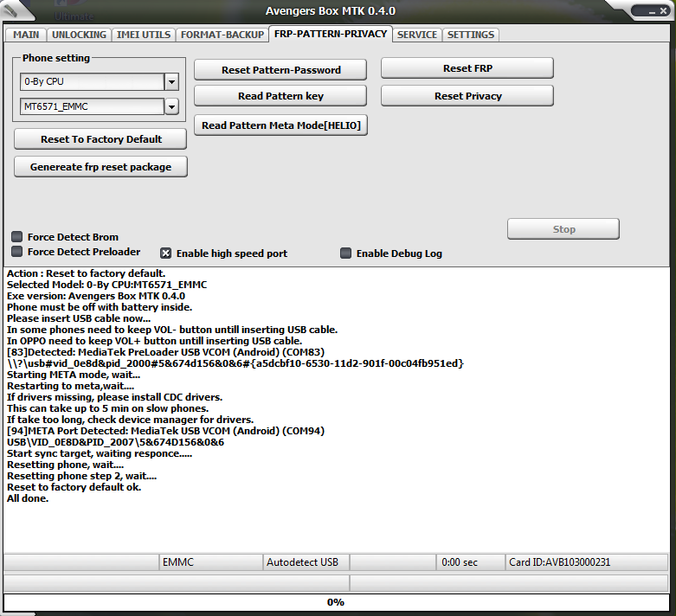This screenshot has width=676, height=616.
Task: Click the Autodetect USB status entry
Action: click(306, 562)
